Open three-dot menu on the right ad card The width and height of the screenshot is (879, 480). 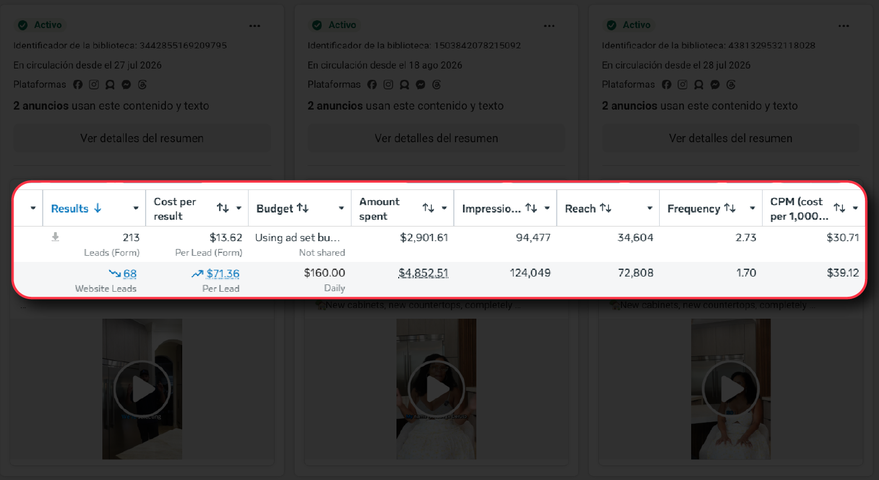pyautogui.click(x=843, y=26)
